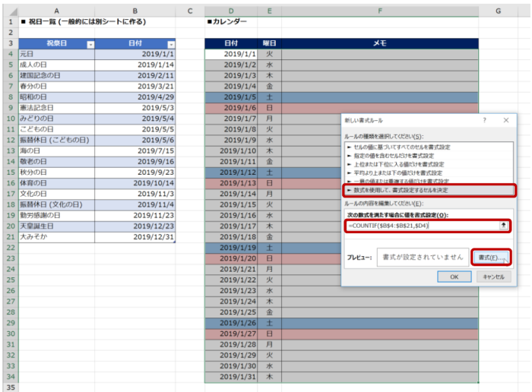The height and width of the screenshot is (392, 532).
Task: Close the 新しい書式ルール dialog
Action: [506, 120]
